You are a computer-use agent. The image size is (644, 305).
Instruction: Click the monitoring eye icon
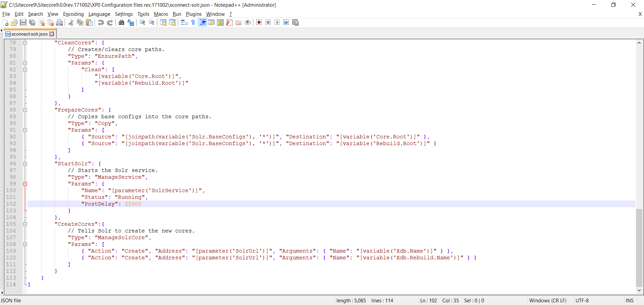248,23
